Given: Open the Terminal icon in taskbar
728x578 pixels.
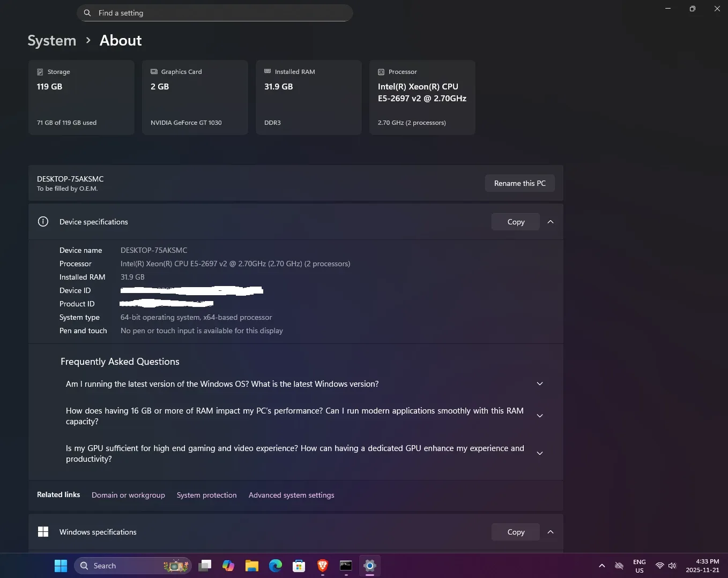Looking at the screenshot, I should (x=346, y=566).
